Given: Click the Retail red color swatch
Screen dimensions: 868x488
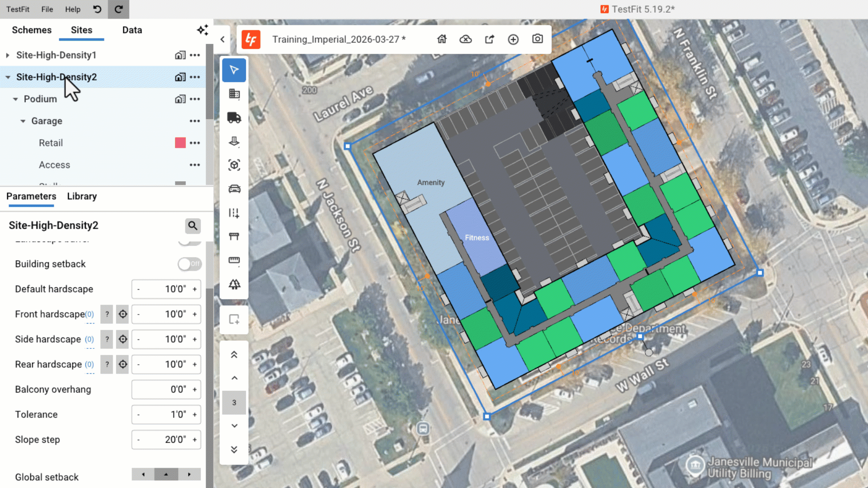Looking at the screenshot, I should point(180,143).
